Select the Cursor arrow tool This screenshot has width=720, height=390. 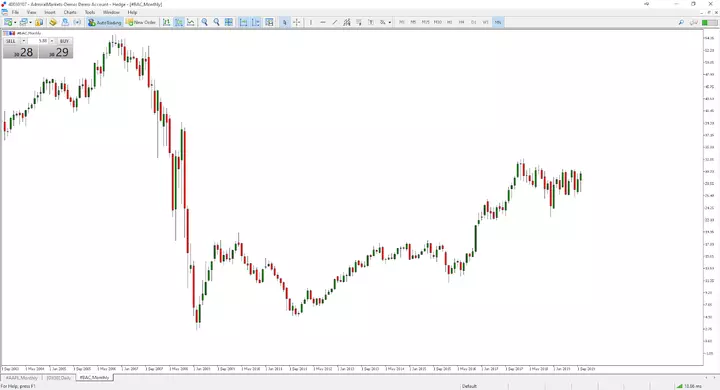pos(285,22)
